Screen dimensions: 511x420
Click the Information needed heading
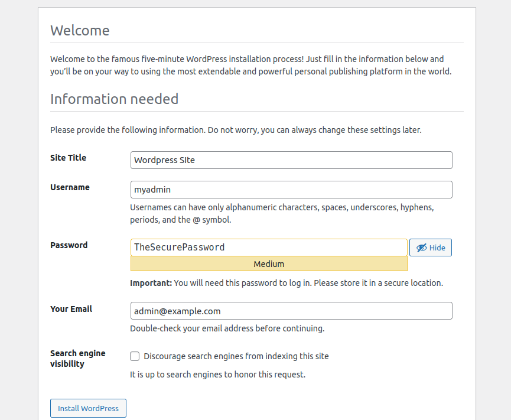(x=114, y=99)
